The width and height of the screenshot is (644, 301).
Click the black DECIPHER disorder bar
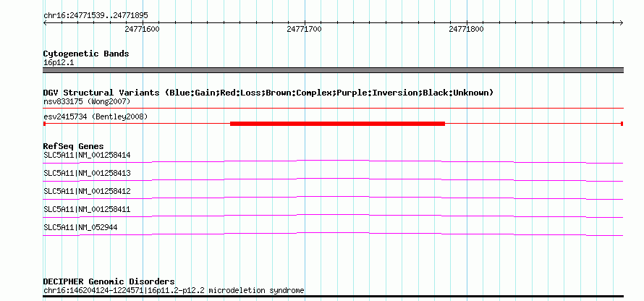click(x=333, y=296)
